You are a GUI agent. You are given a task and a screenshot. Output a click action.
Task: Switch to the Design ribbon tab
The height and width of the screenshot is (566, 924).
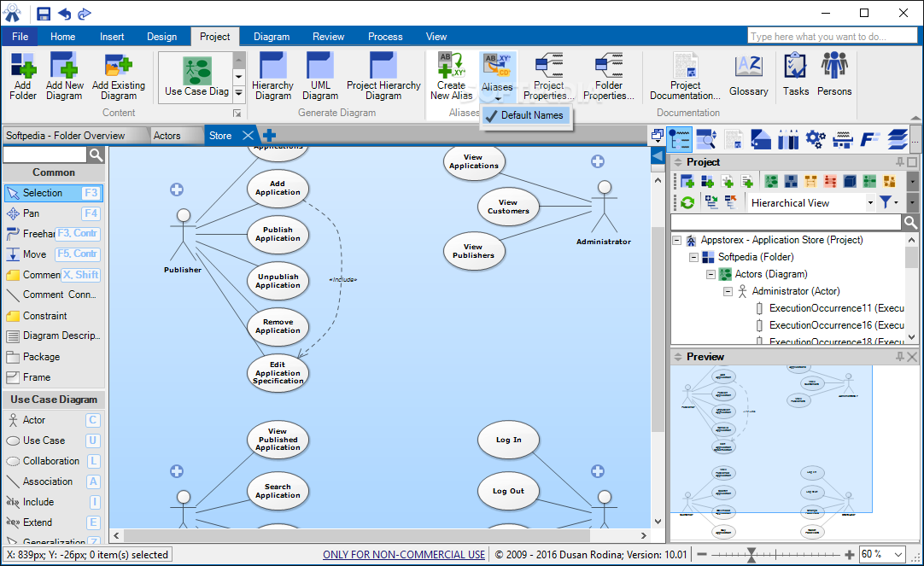coord(162,37)
